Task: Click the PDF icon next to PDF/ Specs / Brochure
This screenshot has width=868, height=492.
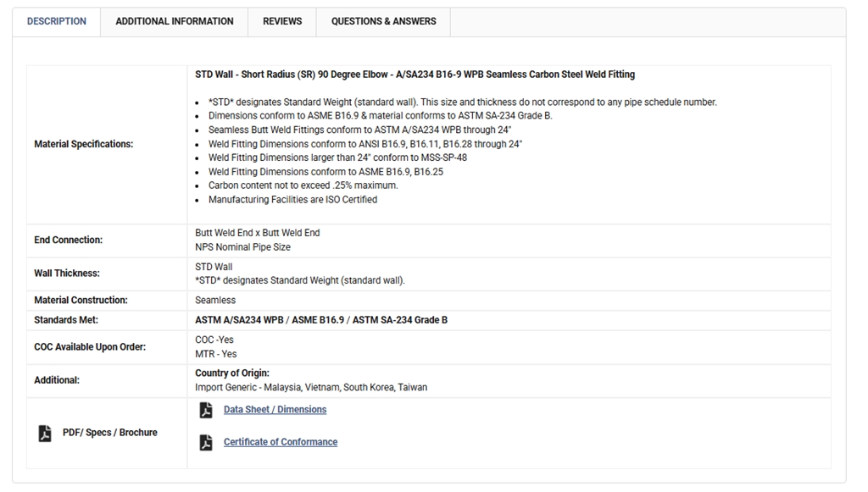Action: point(45,433)
